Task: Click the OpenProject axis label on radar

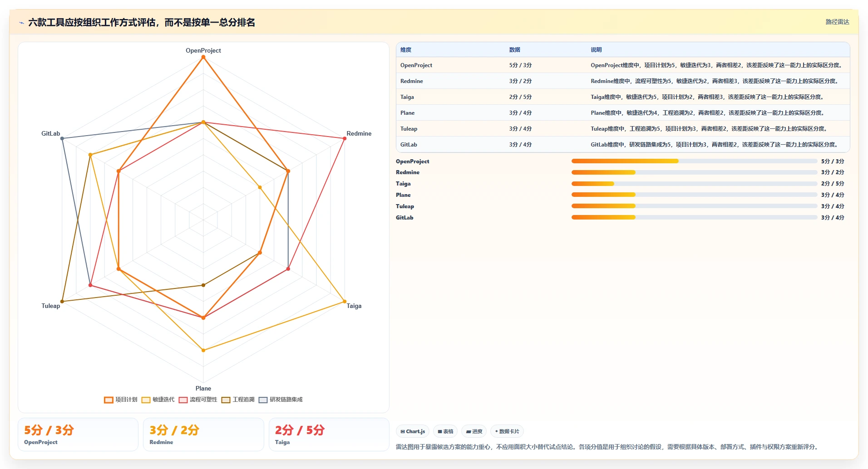Action: [203, 51]
